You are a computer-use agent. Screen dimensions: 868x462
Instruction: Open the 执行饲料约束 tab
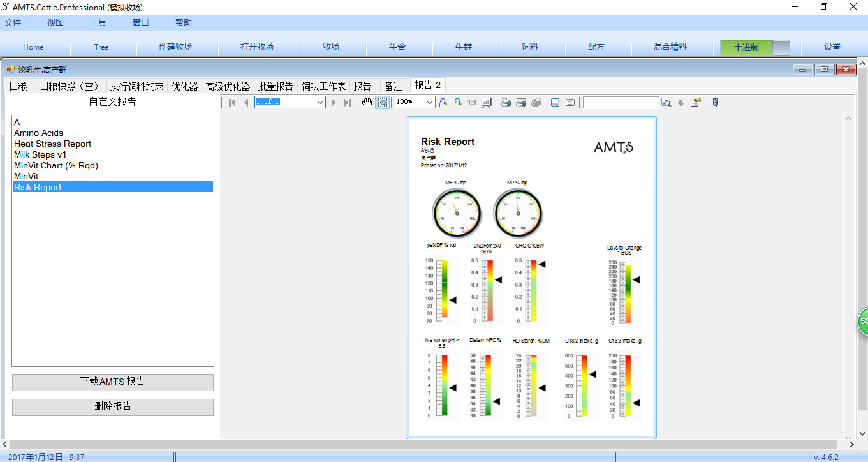[x=136, y=86]
